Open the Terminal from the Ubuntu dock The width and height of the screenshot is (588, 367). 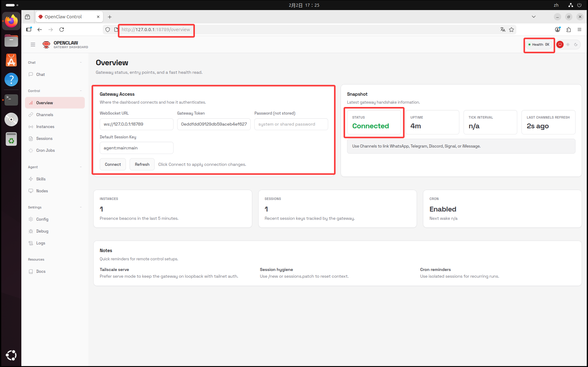coord(11,99)
